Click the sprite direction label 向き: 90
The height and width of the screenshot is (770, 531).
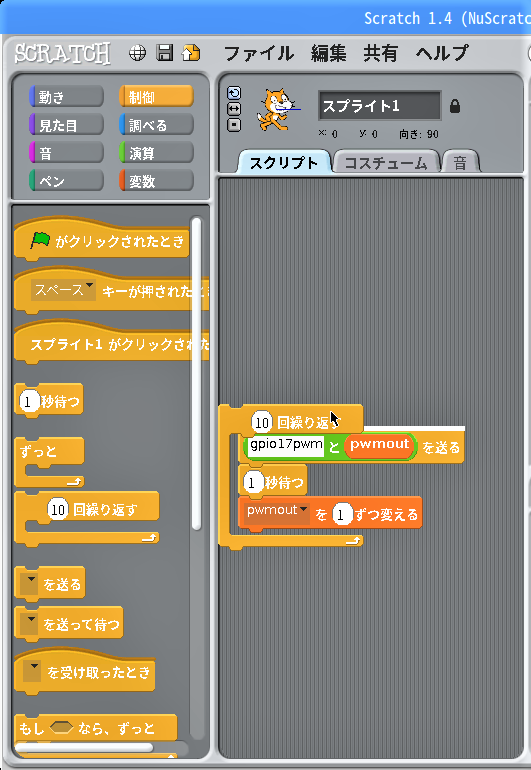pyautogui.click(x=419, y=134)
